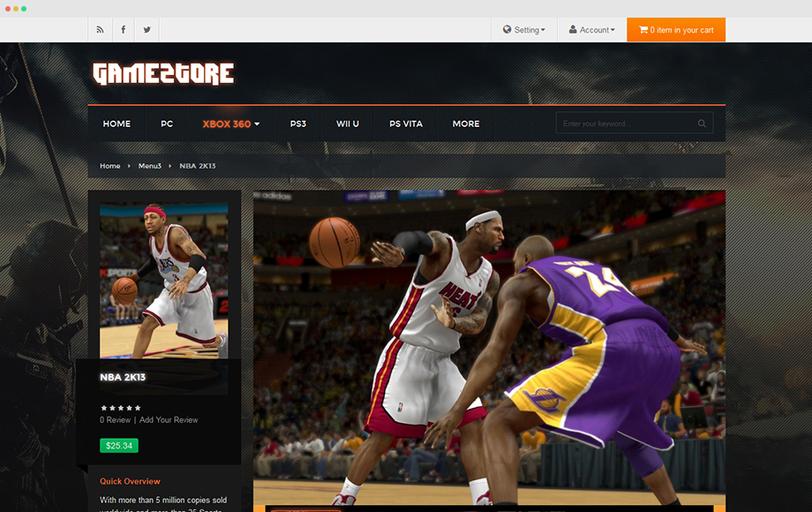Open the More menu item
The image size is (812, 512).
(x=466, y=124)
